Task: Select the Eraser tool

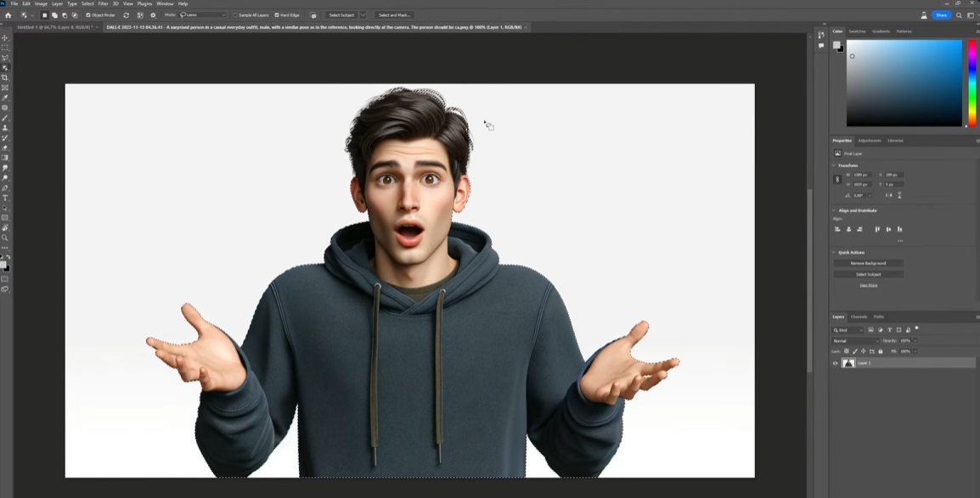Action: click(x=5, y=148)
